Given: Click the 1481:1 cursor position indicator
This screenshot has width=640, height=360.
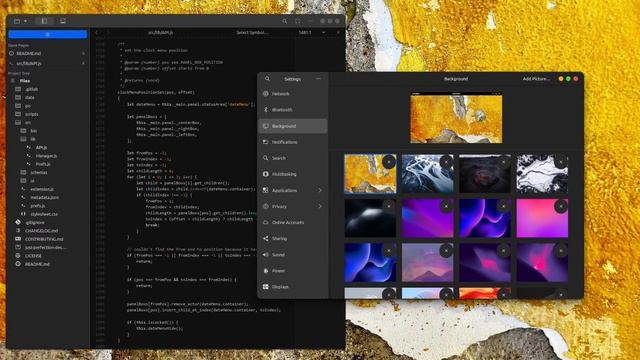Looking at the screenshot, I should tap(305, 32).
